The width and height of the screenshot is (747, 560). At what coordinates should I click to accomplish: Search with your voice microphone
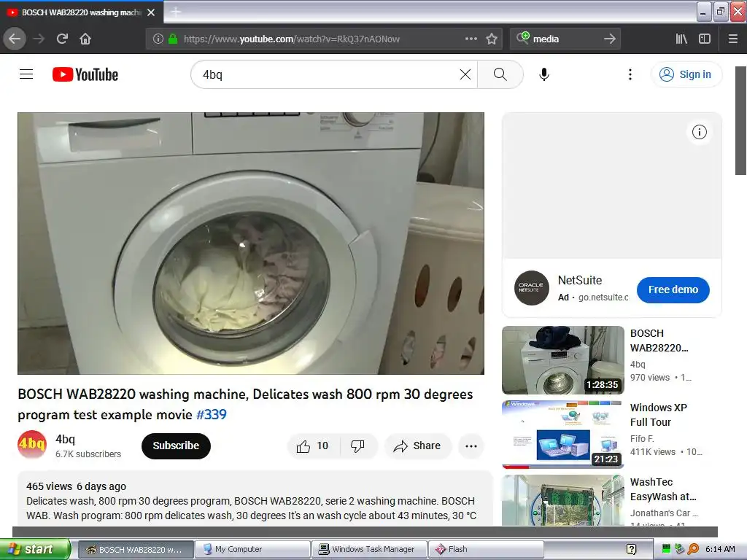click(x=544, y=74)
